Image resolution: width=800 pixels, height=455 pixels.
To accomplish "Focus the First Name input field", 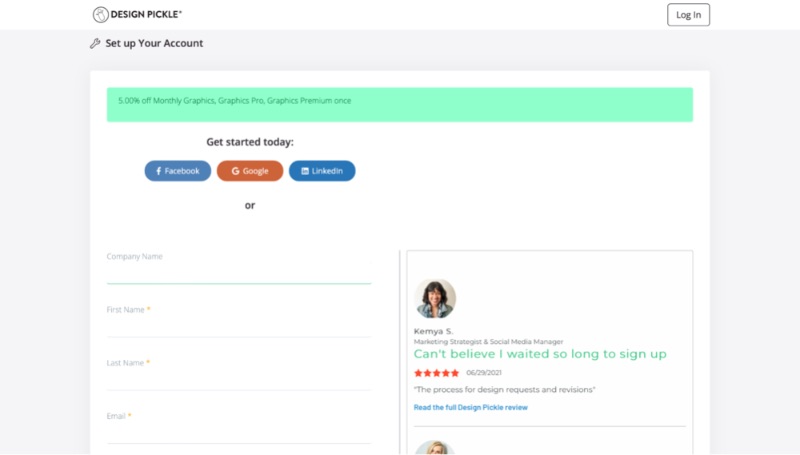I will pyautogui.click(x=239, y=327).
